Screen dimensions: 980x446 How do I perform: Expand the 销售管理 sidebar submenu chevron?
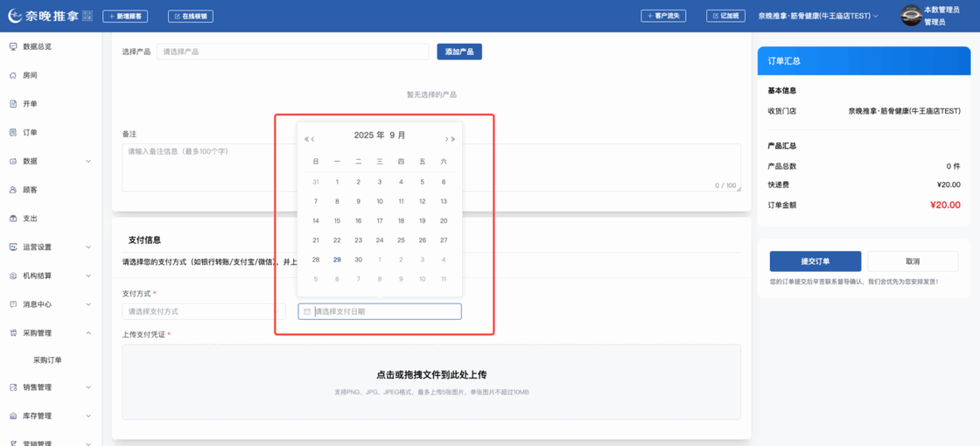click(88, 387)
